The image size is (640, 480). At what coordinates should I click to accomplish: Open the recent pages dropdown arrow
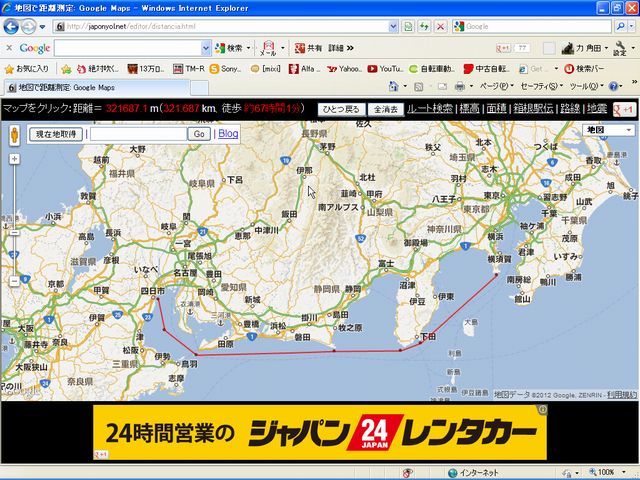pyautogui.click(x=42, y=27)
